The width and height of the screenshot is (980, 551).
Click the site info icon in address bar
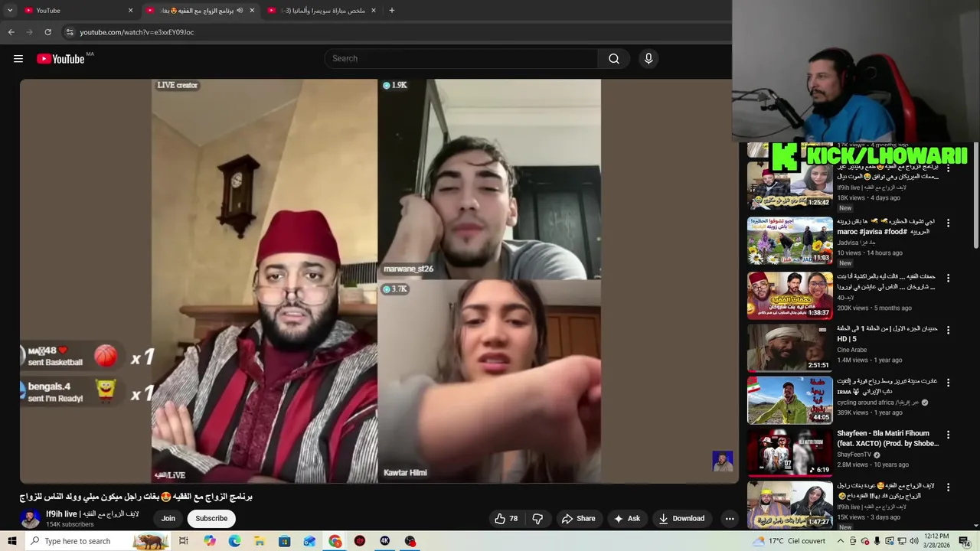70,32
